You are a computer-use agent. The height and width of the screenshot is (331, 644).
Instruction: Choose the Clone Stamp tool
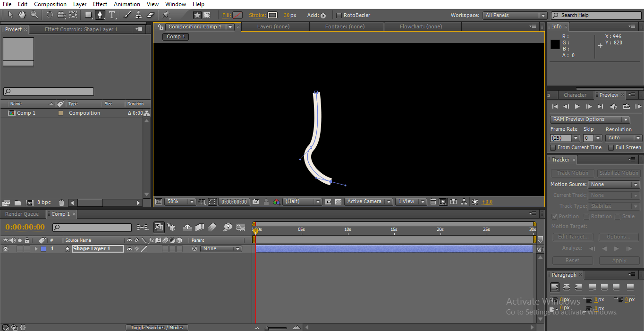click(139, 15)
